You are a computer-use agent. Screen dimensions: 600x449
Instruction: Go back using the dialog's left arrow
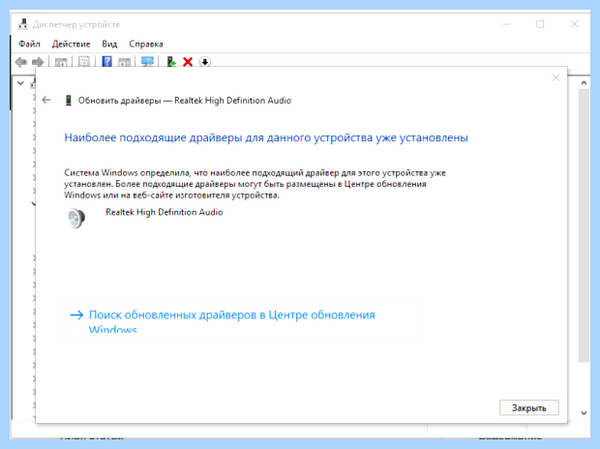tap(46, 100)
